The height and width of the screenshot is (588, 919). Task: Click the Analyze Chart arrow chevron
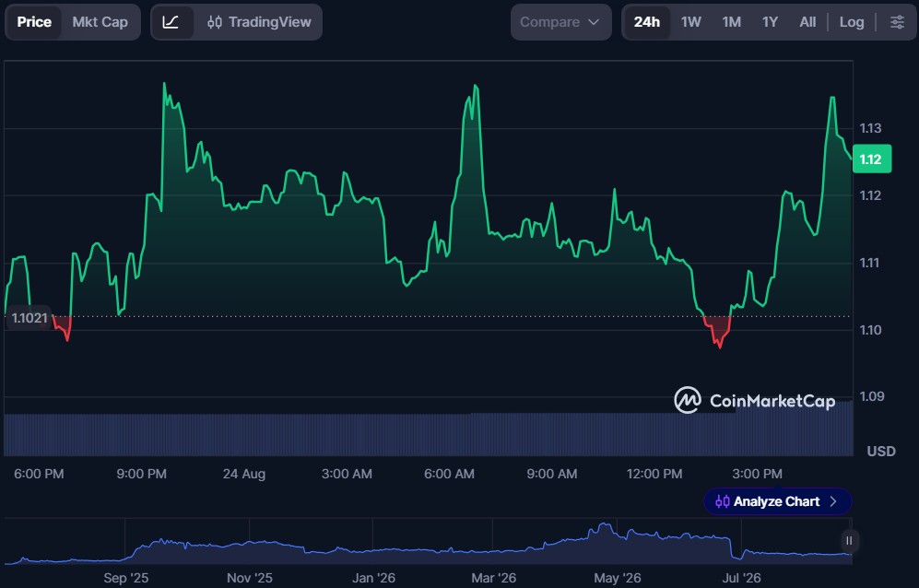(833, 501)
